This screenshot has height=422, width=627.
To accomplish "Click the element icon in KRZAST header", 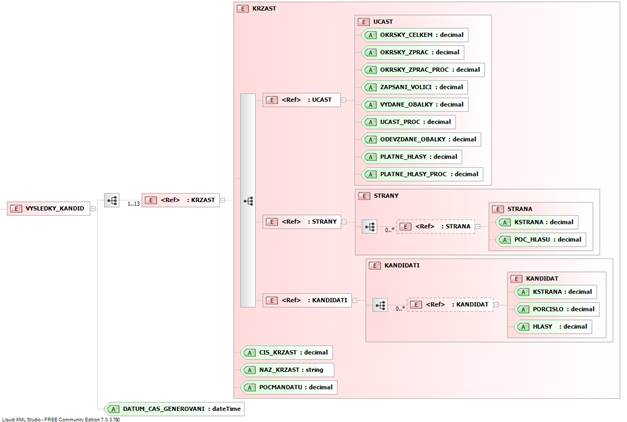I will click(x=244, y=8).
